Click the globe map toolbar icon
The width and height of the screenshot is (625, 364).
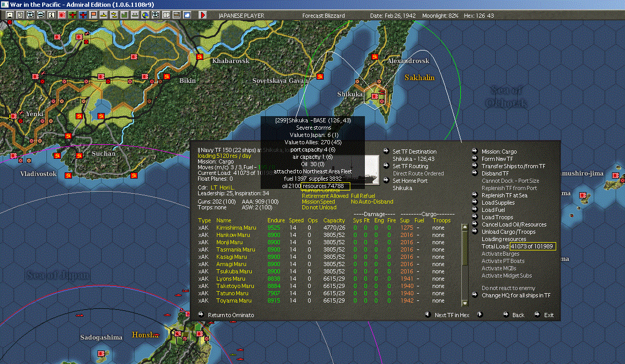pyautogui.click(x=145, y=15)
